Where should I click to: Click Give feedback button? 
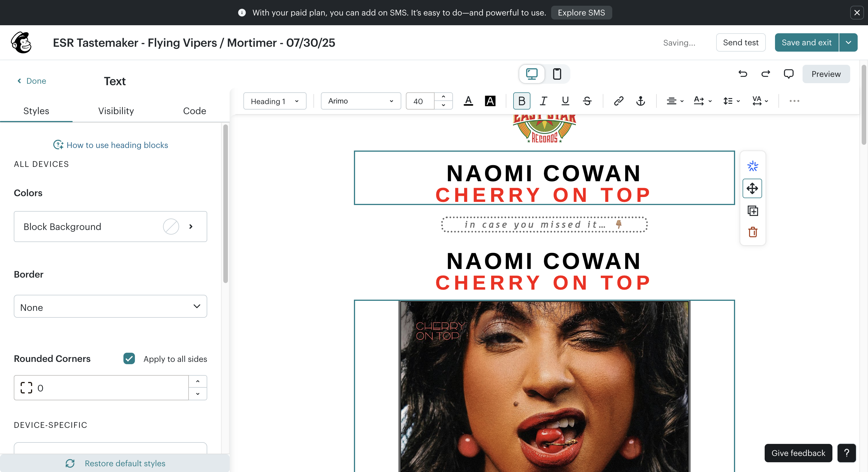pos(798,453)
